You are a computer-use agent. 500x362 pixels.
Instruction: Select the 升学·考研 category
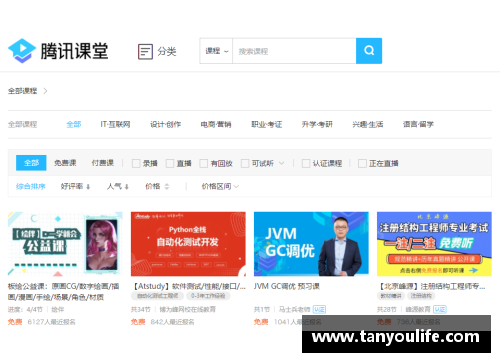click(x=317, y=124)
